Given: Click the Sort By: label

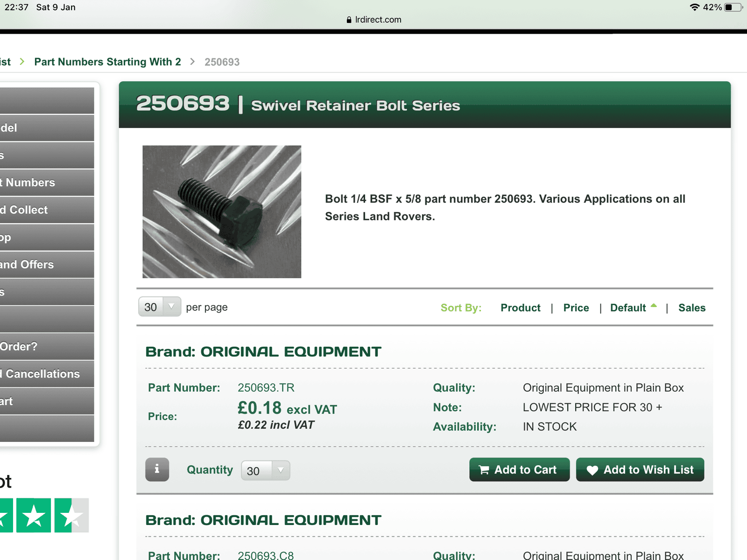Looking at the screenshot, I should coord(461,308).
